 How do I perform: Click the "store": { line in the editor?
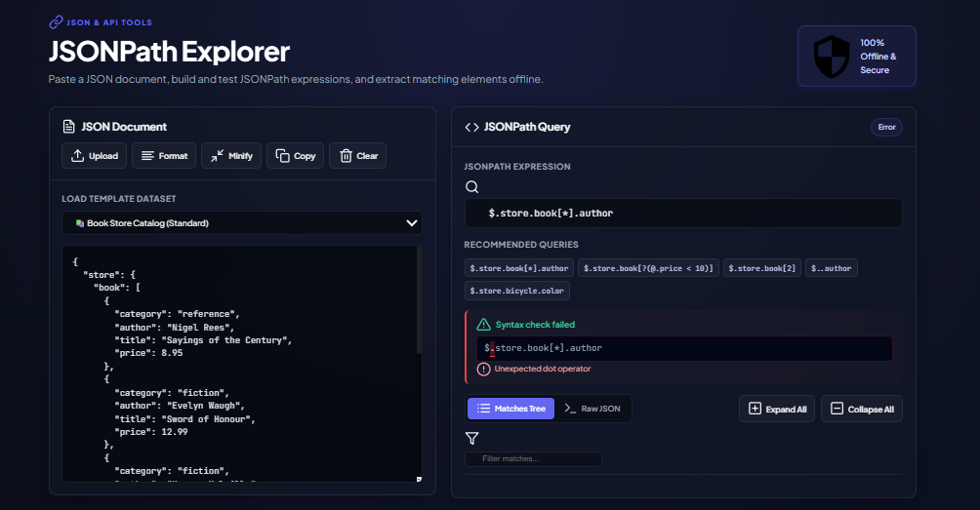108,275
